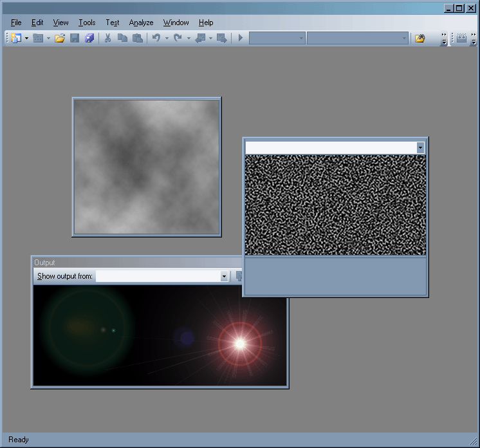
Task: Open the Tools menu
Action: coord(87,23)
